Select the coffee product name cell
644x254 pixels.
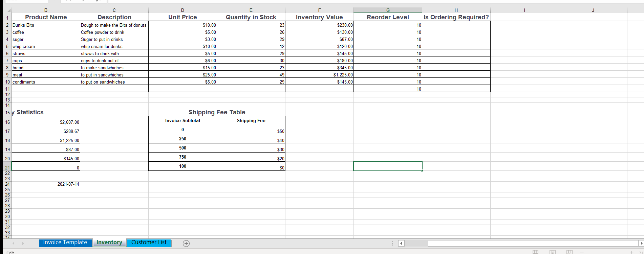point(46,32)
